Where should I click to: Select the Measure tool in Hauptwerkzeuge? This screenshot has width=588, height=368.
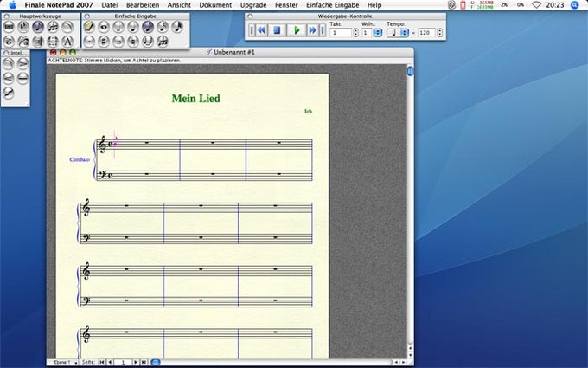point(9,27)
